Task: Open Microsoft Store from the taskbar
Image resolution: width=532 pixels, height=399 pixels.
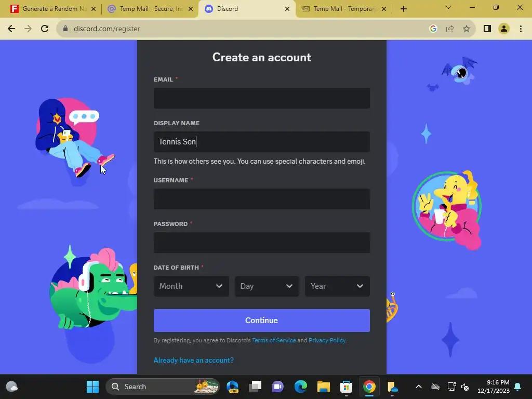Action: (346, 387)
